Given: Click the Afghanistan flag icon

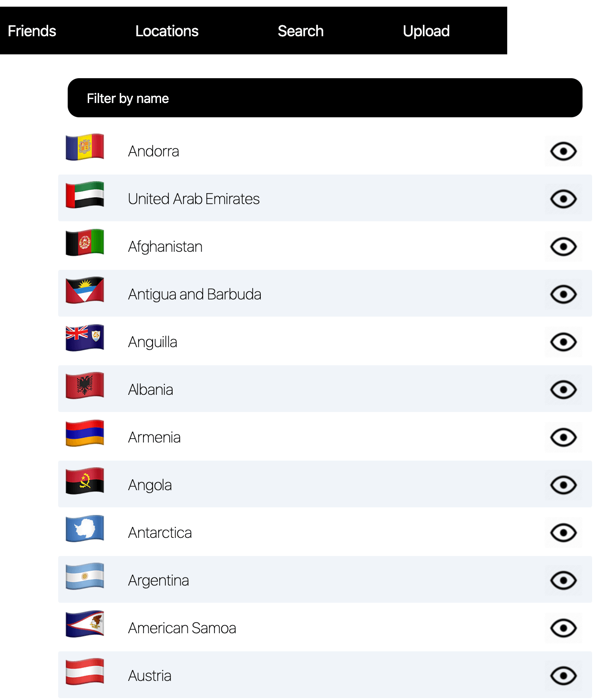Looking at the screenshot, I should point(85,242).
